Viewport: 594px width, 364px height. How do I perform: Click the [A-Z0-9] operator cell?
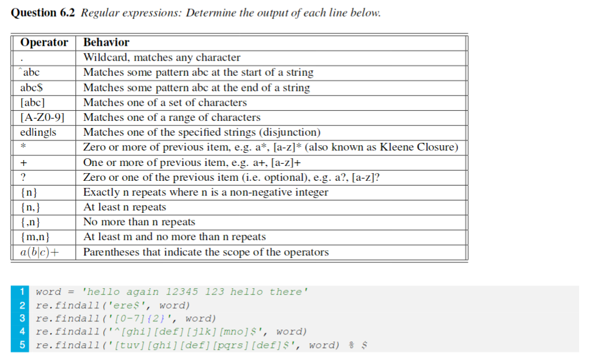pyautogui.click(x=44, y=117)
